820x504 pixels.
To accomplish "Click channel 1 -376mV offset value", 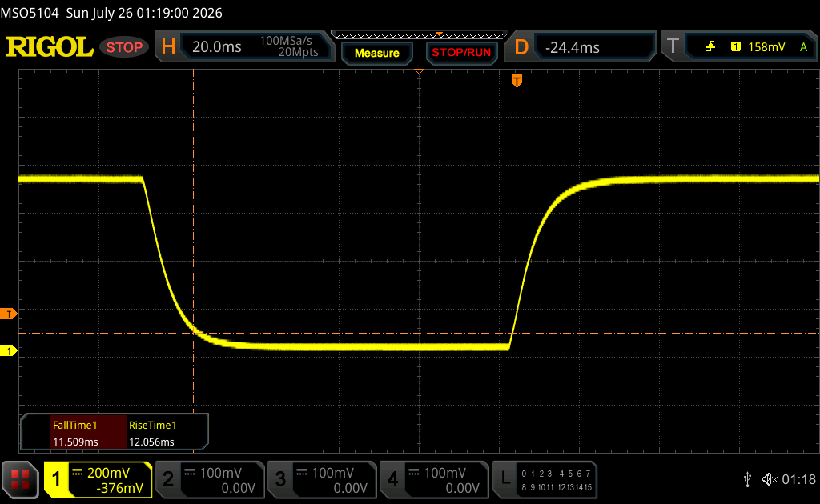I will tap(120, 488).
